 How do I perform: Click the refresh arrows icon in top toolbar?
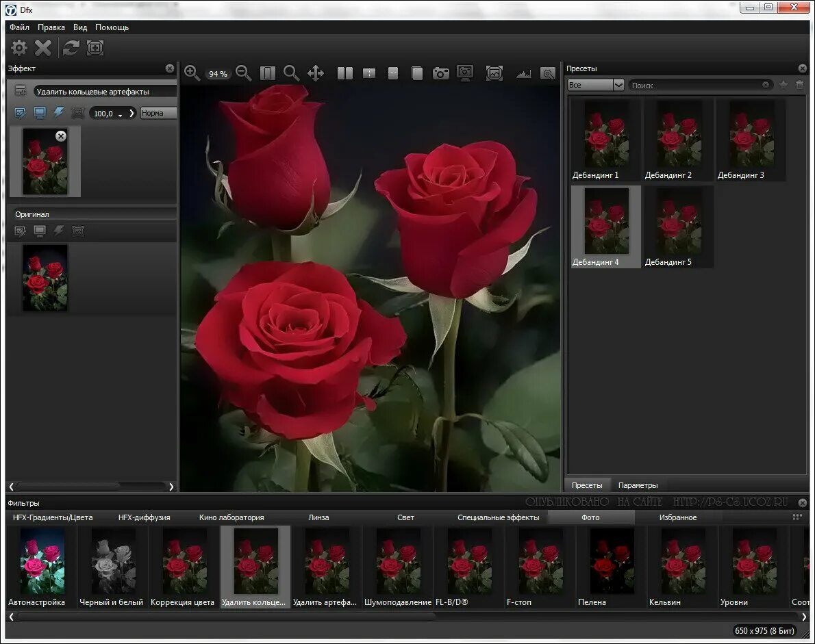71,48
